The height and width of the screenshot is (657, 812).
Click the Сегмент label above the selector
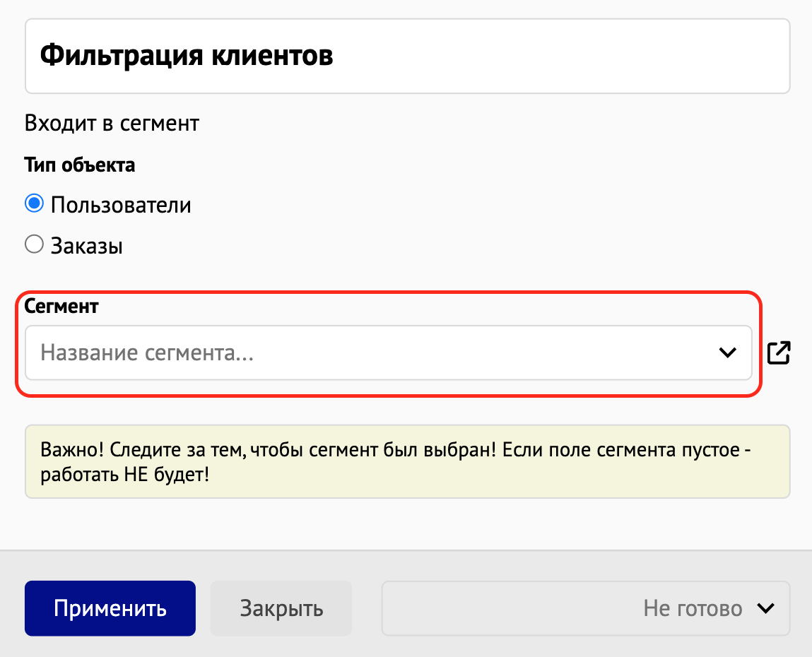point(62,306)
